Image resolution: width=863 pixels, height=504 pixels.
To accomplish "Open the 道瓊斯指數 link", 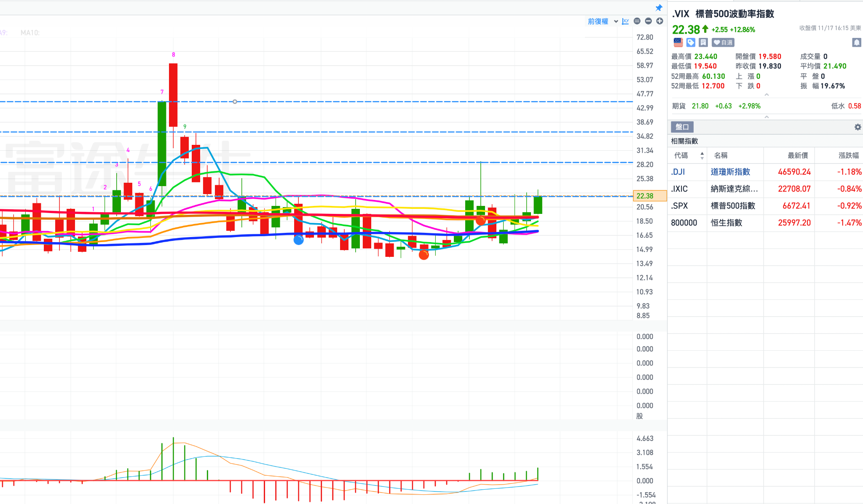I will [x=730, y=172].
